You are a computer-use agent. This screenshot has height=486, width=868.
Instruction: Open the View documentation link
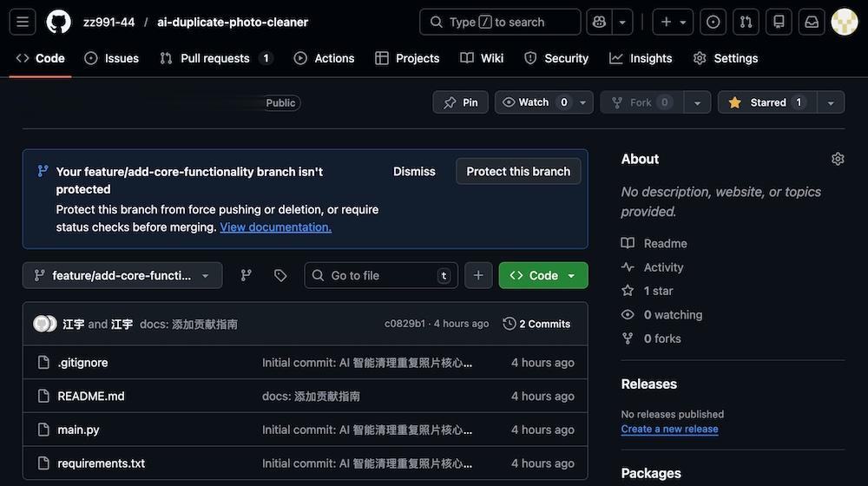tap(275, 227)
